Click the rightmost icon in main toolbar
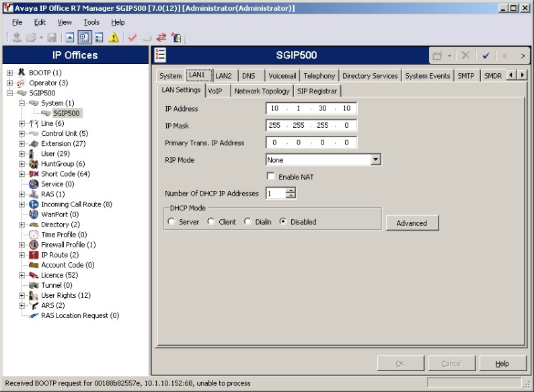Image resolution: width=534 pixels, height=392 pixels. click(x=176, y=38)
